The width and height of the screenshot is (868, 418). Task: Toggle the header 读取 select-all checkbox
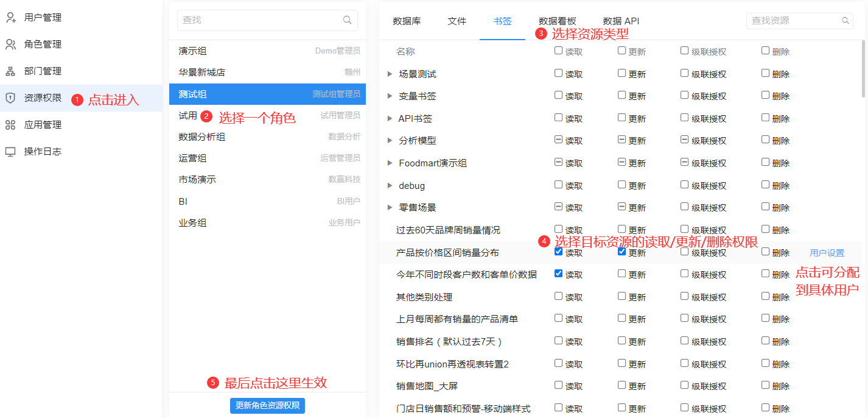click(x=558, y=51)
